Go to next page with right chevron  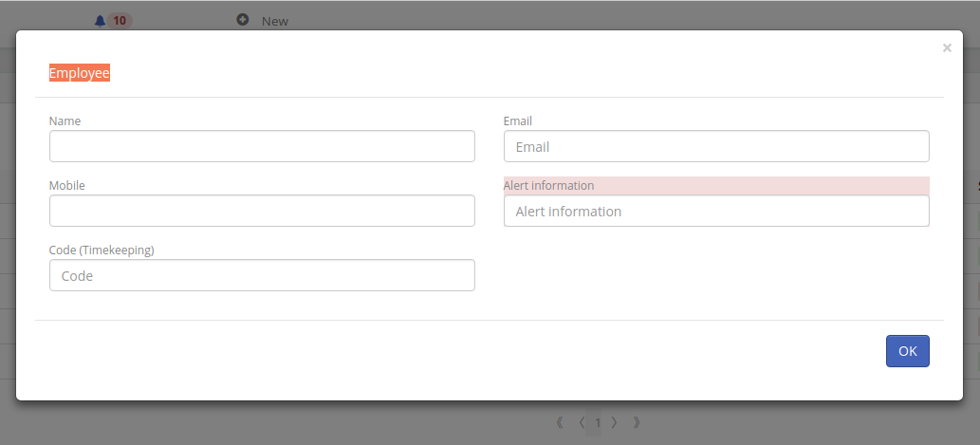[x=615, y=422]
